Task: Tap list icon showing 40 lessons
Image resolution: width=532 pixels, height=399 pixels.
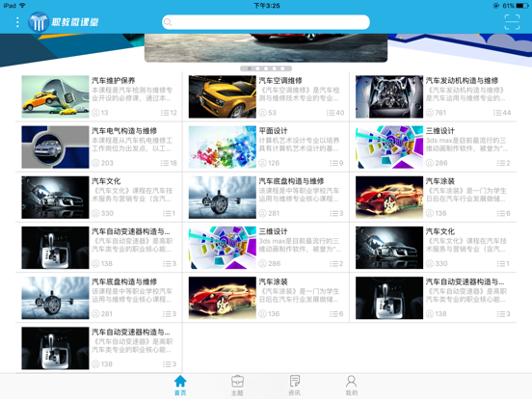Action: [331, 113]
